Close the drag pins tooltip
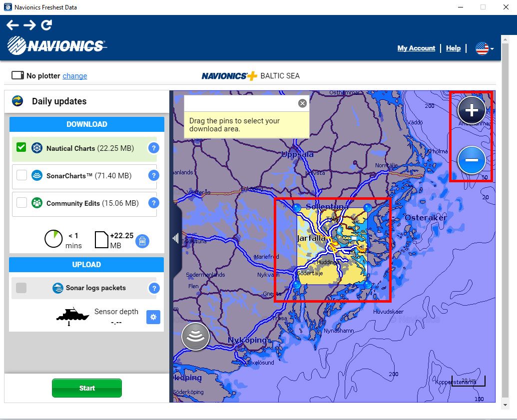The width and height of the screenshot is (517, 420). pos(302,103)
